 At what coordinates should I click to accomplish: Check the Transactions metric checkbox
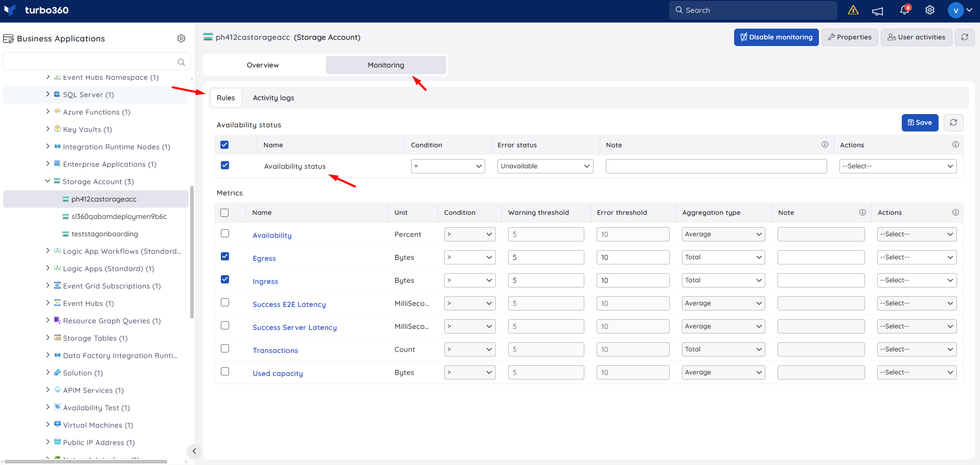tap(225, 348)
